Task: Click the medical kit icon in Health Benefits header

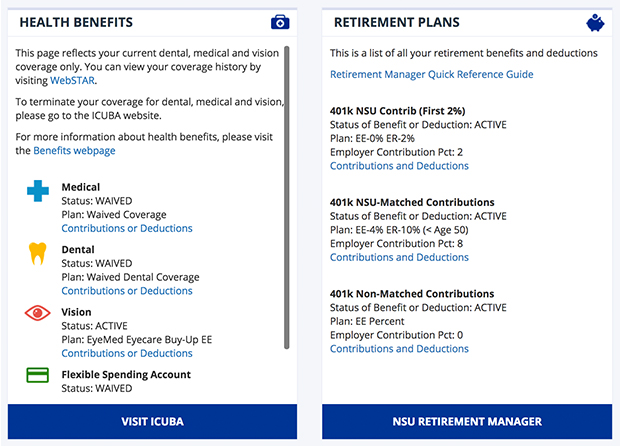Action: click(280, 23)
